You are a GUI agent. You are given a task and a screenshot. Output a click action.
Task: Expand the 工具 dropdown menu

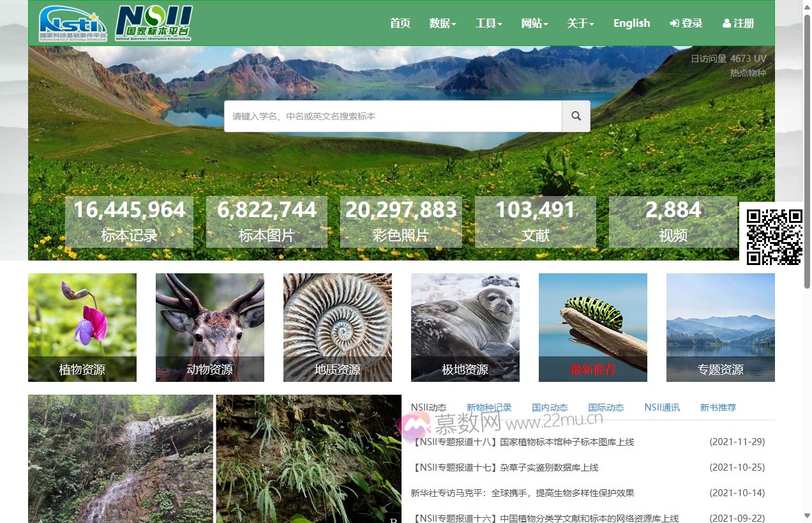tap(488, 23)
